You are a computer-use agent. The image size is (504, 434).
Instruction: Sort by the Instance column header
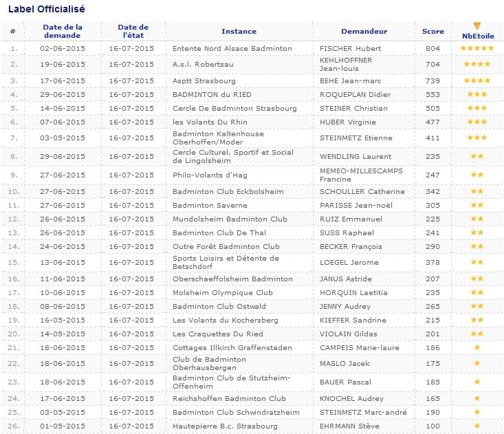point(239,31)
